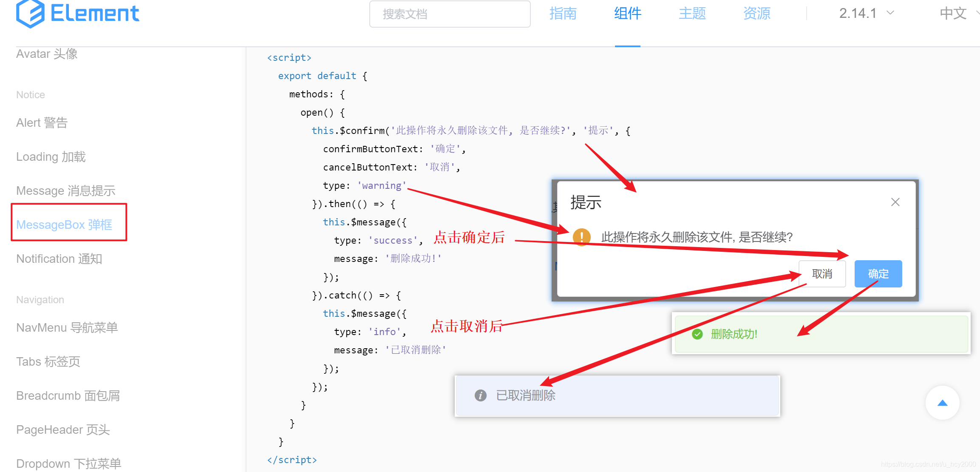The image size is (980, 472).
Task: Click the dialog title 提示
Action: [586, 202]
